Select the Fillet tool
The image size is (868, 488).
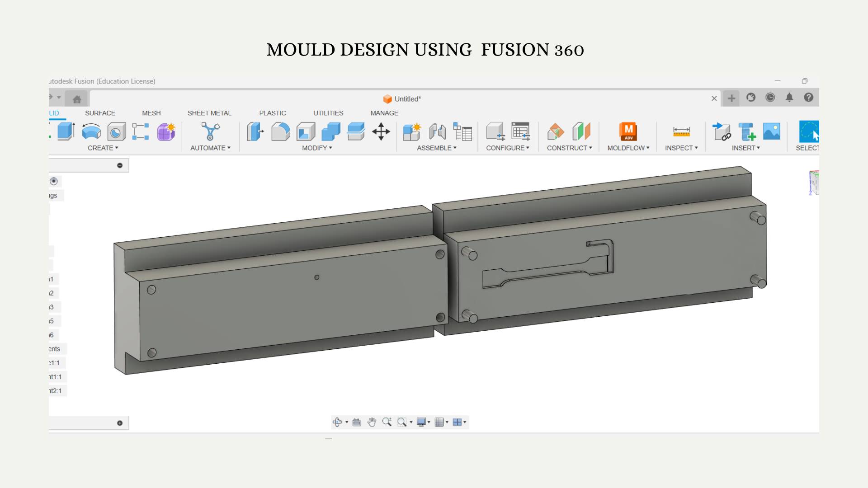281,131
